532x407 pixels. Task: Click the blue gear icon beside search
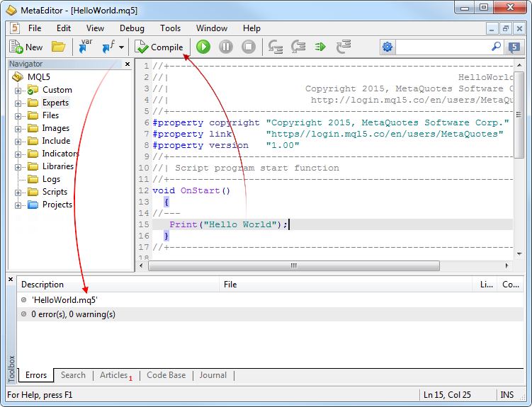(387, 47)
